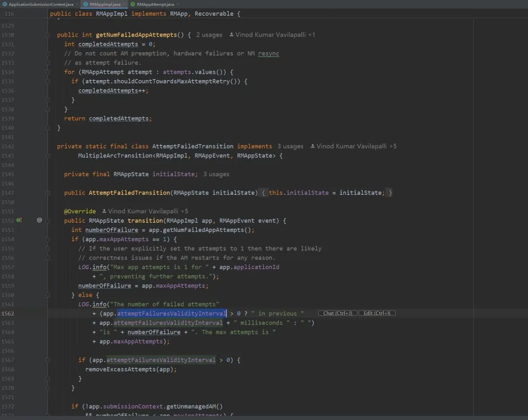Open Edit (Ctrl+I) inline action
The height and width of the screenshot is (420, 528).
click(x=377, y=313)
